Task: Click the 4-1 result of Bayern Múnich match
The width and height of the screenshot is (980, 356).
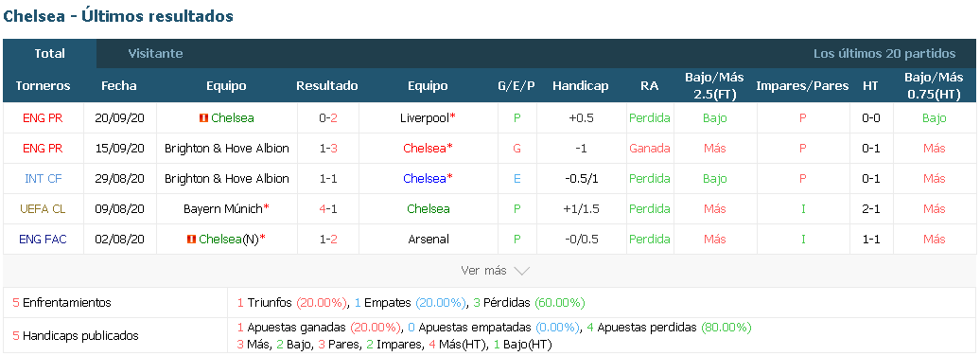Action: point(328,209)
